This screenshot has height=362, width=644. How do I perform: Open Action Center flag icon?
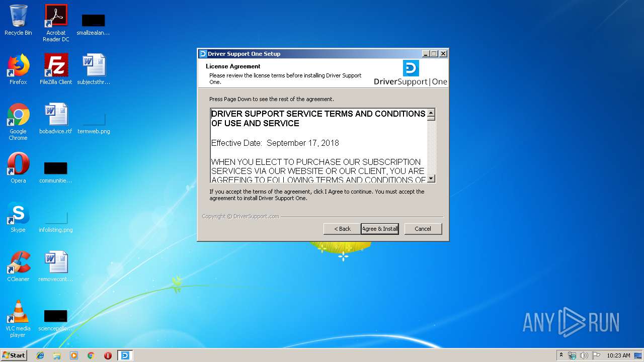(596, 355)
